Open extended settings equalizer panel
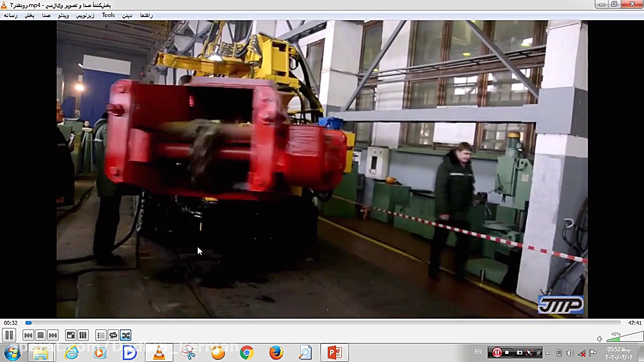 (x=83, y=335)
